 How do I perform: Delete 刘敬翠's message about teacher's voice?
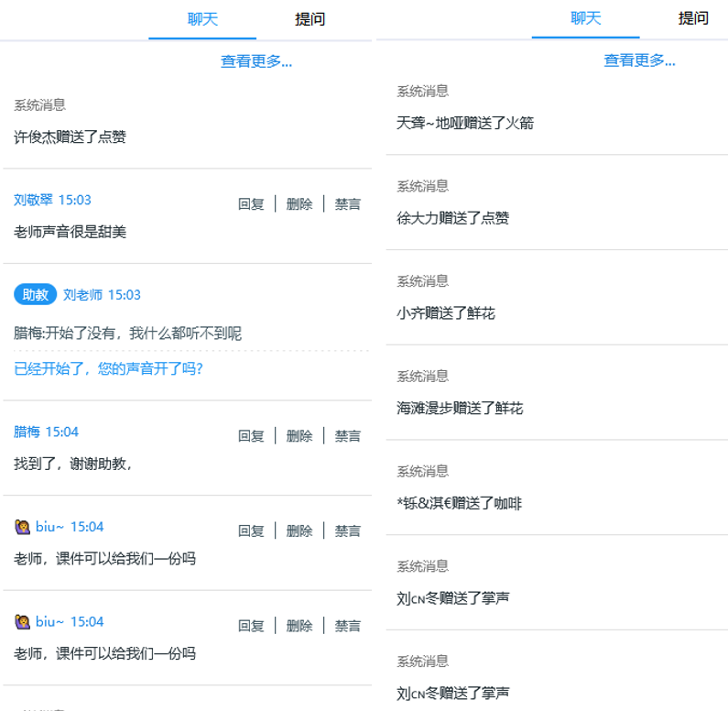pos(299,204)
